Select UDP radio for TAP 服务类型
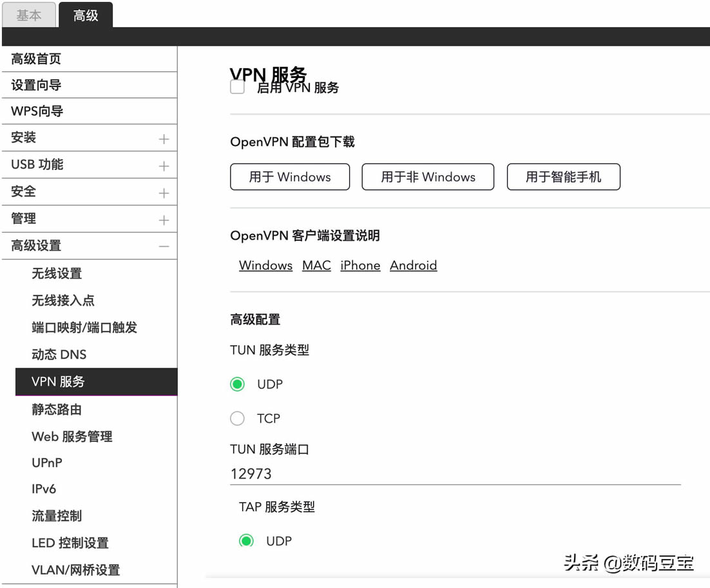Screen dimensions: 710x588 coord(246,541)
